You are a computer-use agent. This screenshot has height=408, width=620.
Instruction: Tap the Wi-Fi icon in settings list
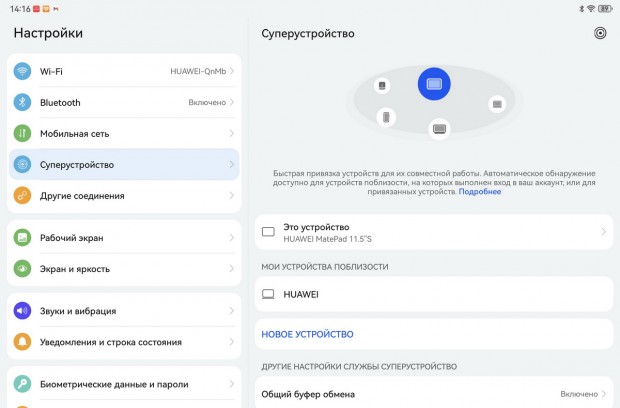click(x=22, y=71)
